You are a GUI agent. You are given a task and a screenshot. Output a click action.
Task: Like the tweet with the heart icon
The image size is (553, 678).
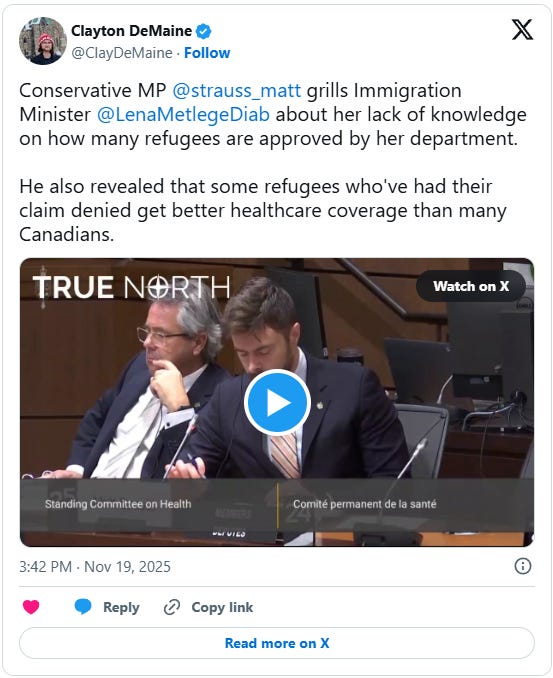click(x=31, y=607)
